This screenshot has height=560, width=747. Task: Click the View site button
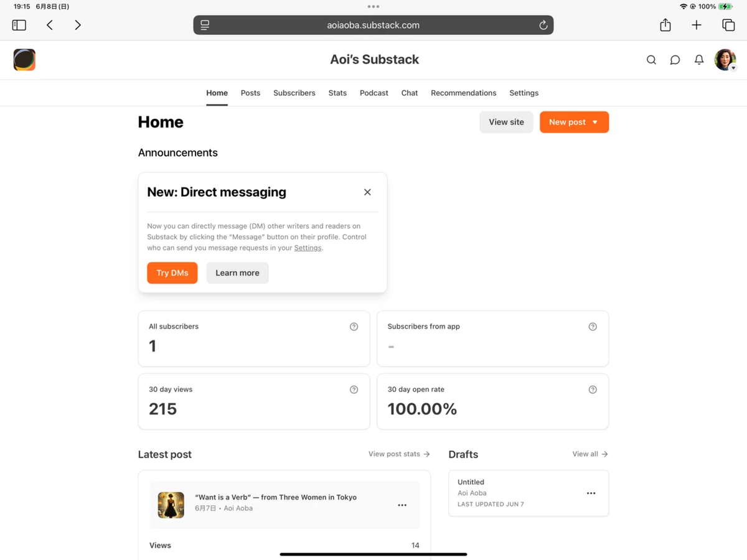coord(506,122)
